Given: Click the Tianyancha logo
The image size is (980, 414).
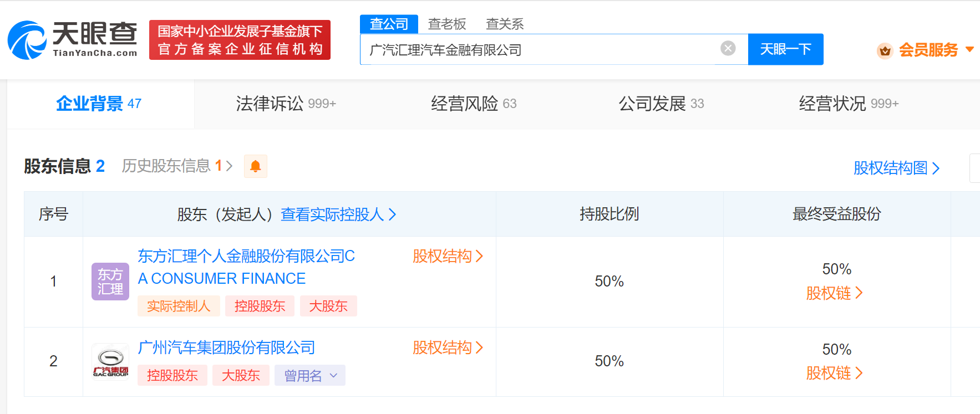Looking at the screenshot, I should click(x=72, y=40).
